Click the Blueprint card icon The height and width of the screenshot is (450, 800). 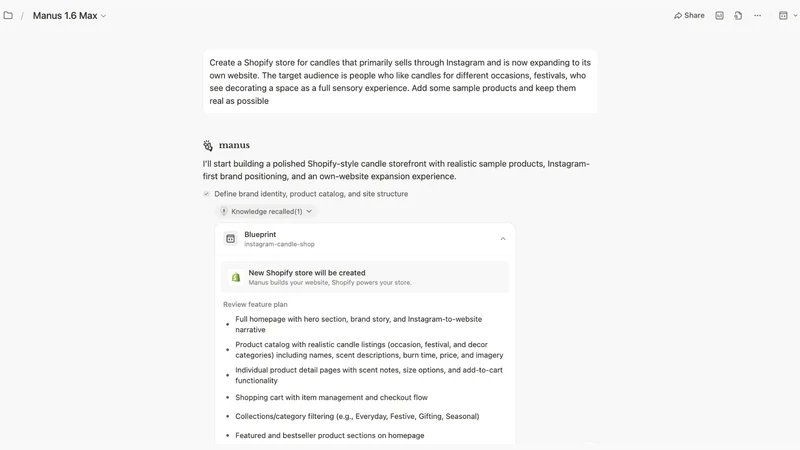pyautogui.click(x=231, y=239)
